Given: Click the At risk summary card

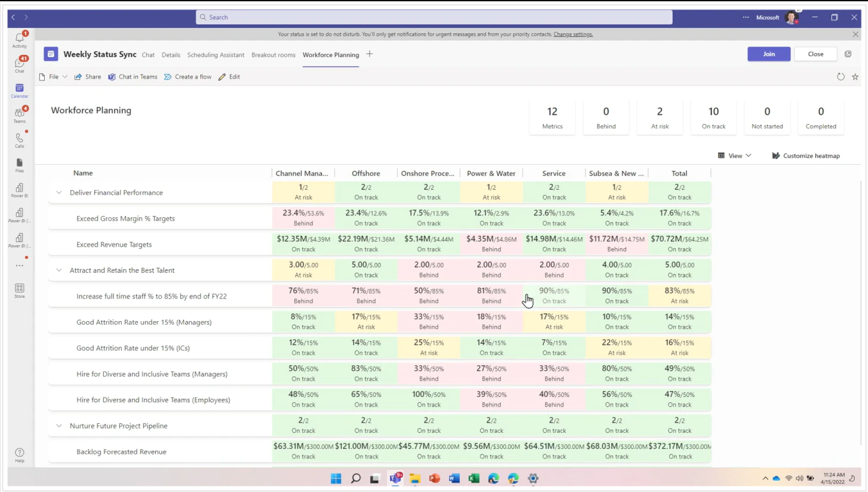Looking at the screenshot, I should click(660, 117).
